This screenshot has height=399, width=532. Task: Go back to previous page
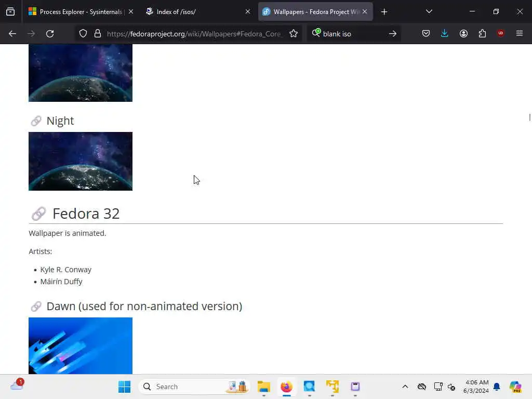(x=12, y=34)
